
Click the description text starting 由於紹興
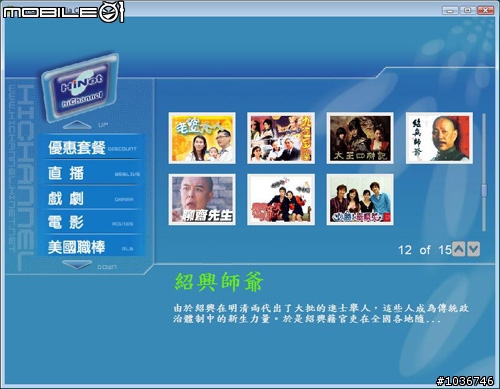pos(321,313)
